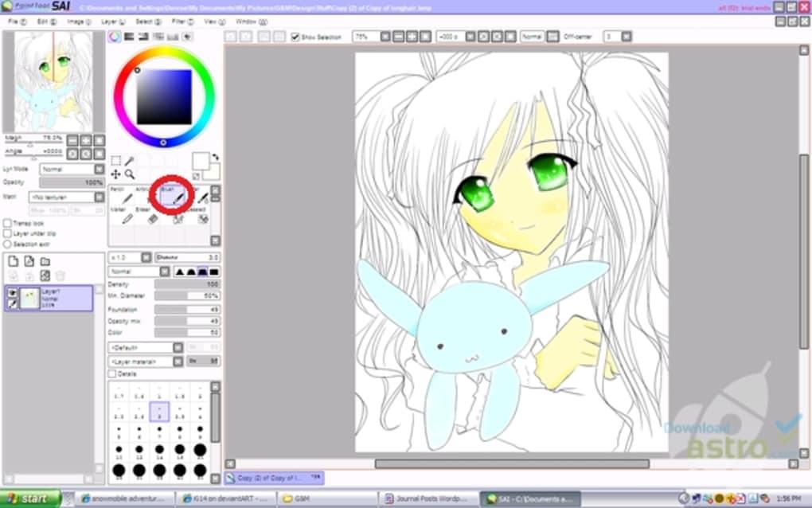
Task: Zoom out canvas from top toolbar
Action: coord(398,37)
